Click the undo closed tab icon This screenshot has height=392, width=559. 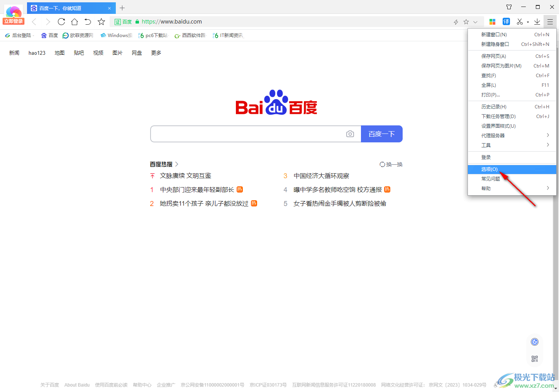tap(88, 22)
